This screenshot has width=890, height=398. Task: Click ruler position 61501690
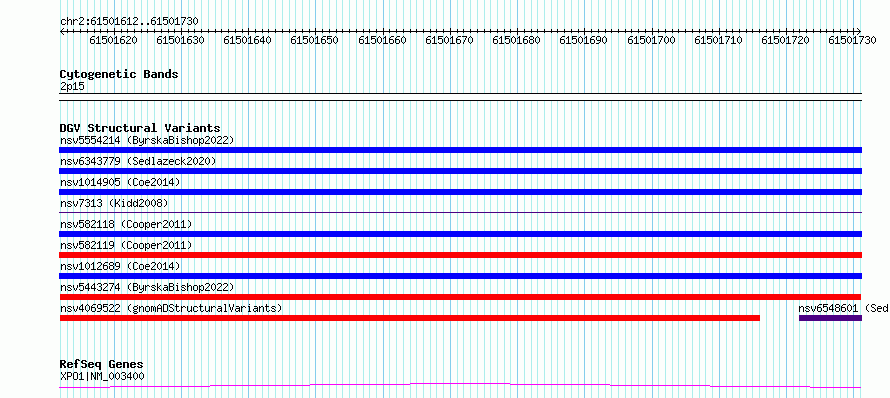583,40
